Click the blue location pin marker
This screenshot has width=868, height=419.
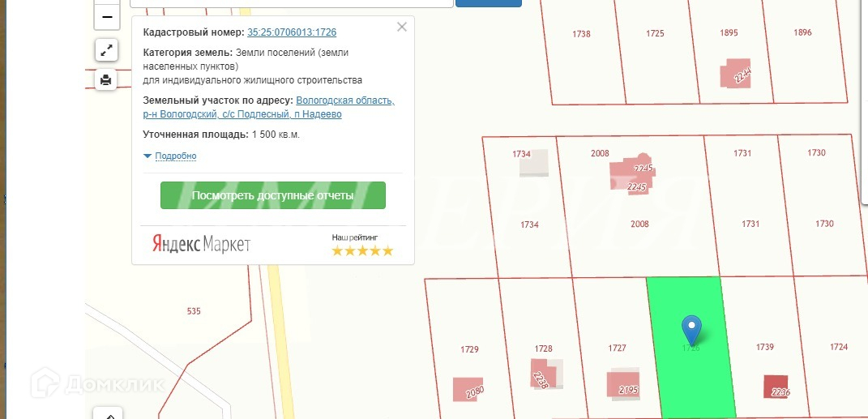(x=691, y=330)
